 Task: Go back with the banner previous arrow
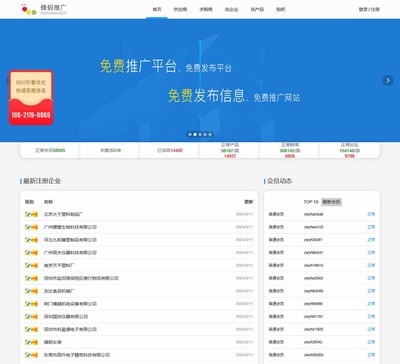pyautogui.click(x=8, y=80)
